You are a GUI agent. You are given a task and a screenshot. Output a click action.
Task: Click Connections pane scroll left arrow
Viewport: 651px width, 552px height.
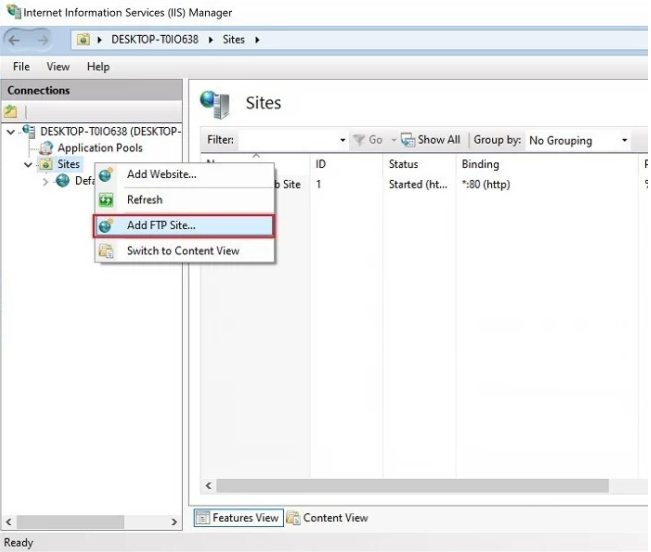pos(9,522)
